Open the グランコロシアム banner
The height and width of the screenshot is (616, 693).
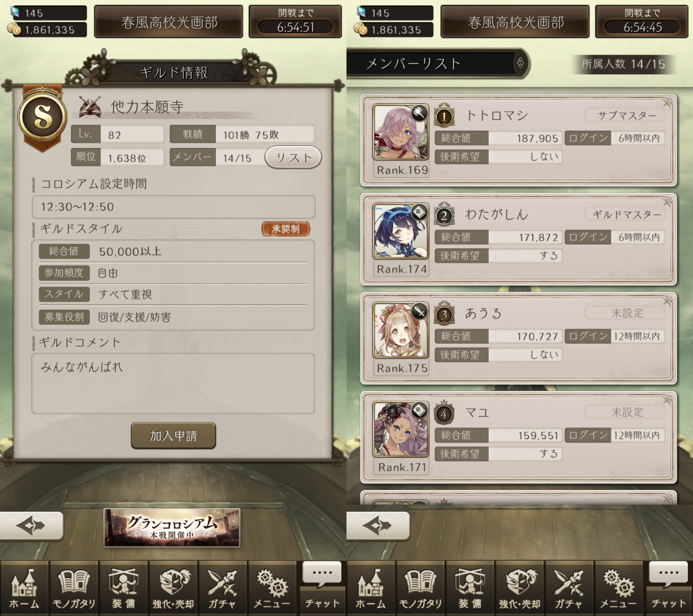(x=172, y=528)
